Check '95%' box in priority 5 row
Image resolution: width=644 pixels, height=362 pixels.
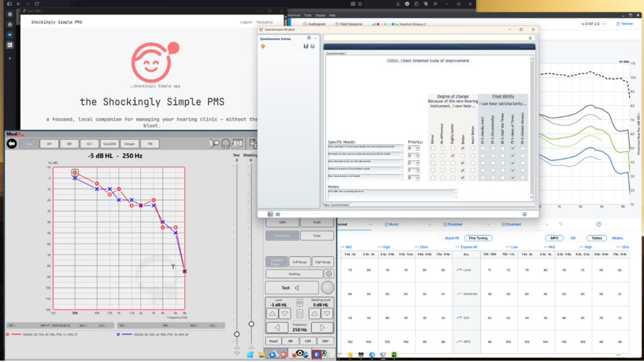coord(523,178)
